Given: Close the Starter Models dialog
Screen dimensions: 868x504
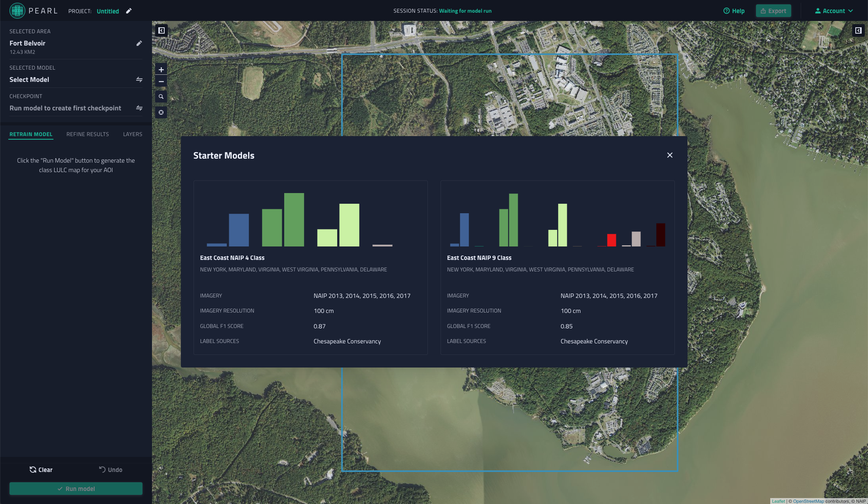Looking at the screenshot, I should point(670,155).
